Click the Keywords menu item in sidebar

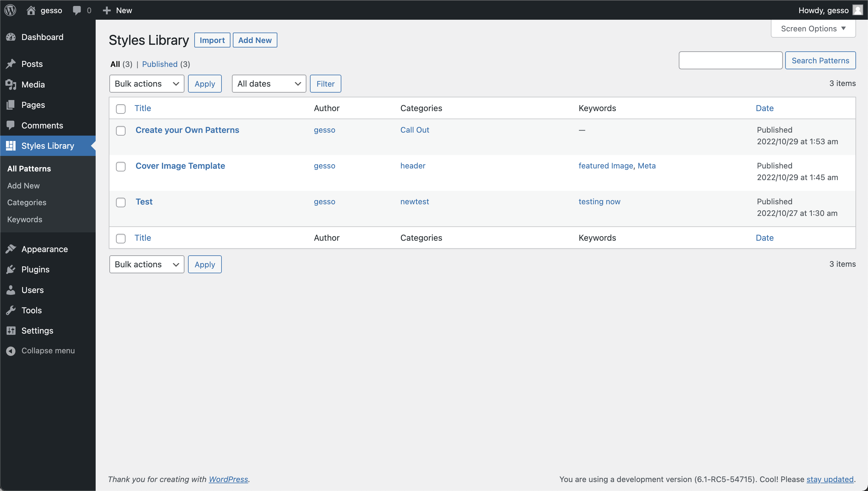pos(25,219)
